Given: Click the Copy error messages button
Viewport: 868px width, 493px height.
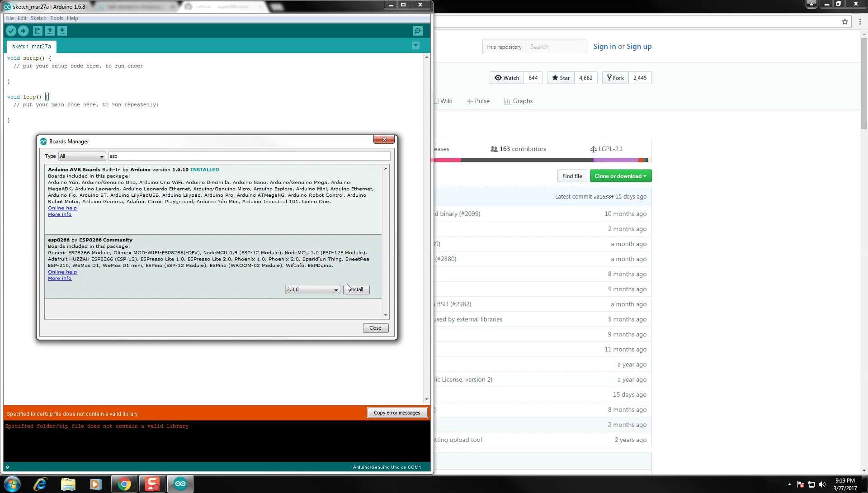Looking at the screenshot, I should (x=396, y=412).
